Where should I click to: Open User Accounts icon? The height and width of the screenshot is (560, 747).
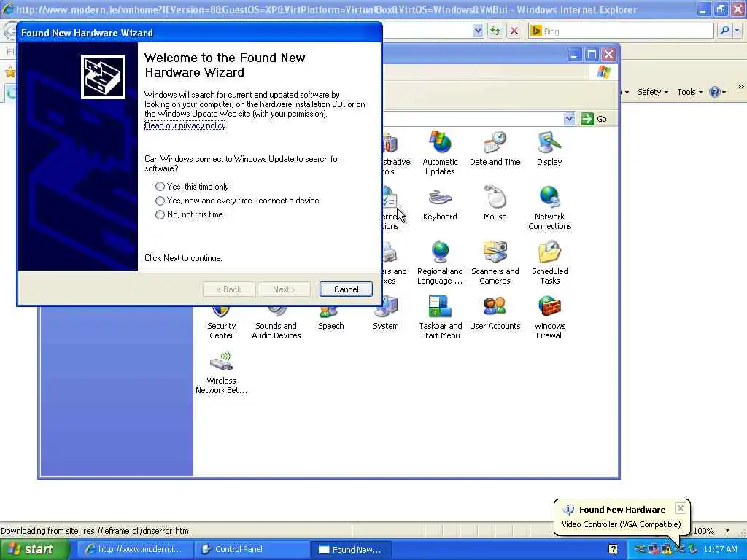[495, 313]
